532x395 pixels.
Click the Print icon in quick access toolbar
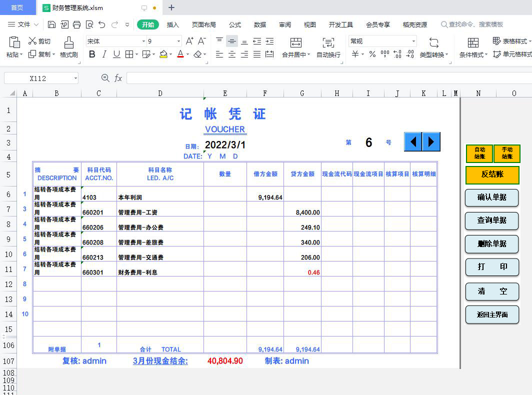[x=77, y=23]
